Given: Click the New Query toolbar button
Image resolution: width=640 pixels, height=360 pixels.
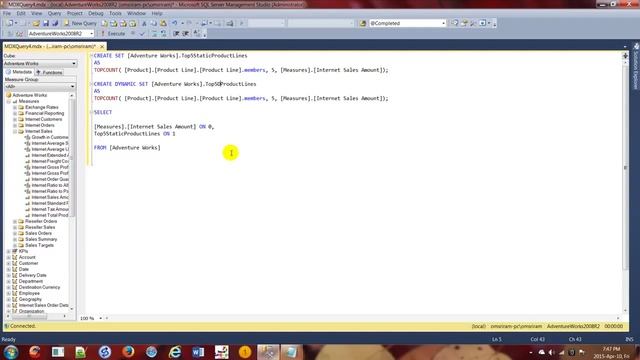Looking at the screenshot, I should click(x=80, y=23).
